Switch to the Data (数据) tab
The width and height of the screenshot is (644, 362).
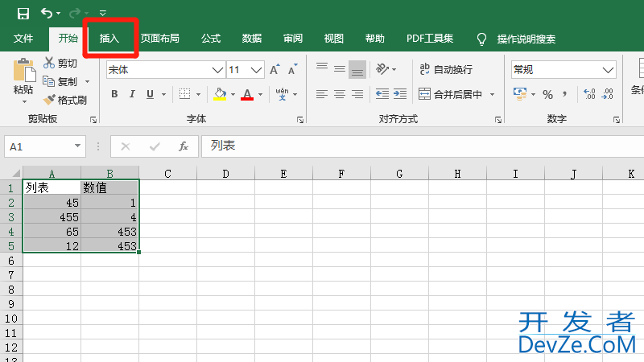[252, 39]
